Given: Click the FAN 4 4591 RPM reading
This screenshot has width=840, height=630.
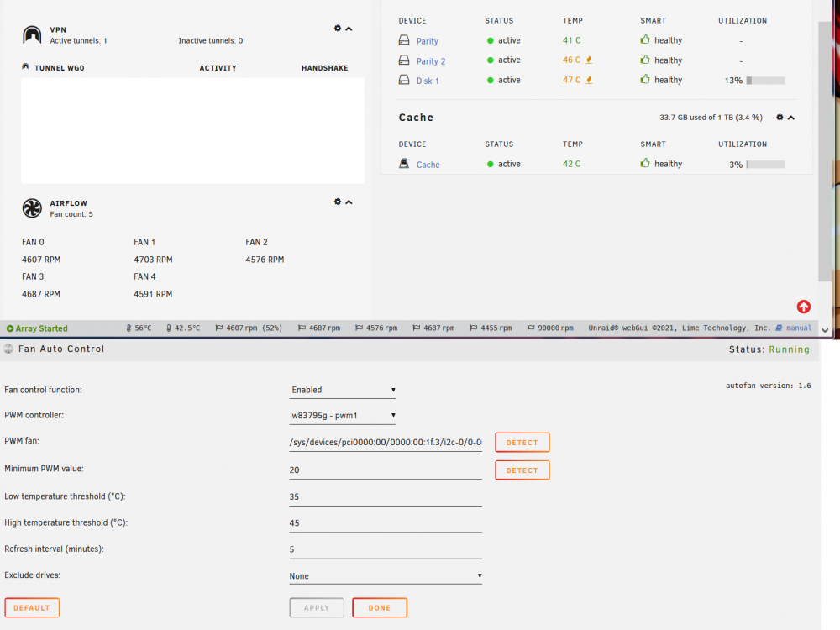Looking at the screenshot, I should 153,294.
